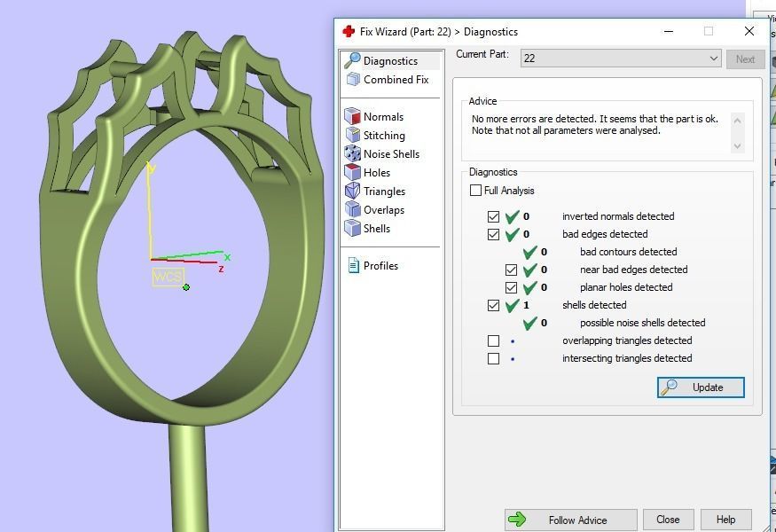Select the Normals fix page
Image resolution: width=776 pixels, height=532 pixels.
coord(374,117)
